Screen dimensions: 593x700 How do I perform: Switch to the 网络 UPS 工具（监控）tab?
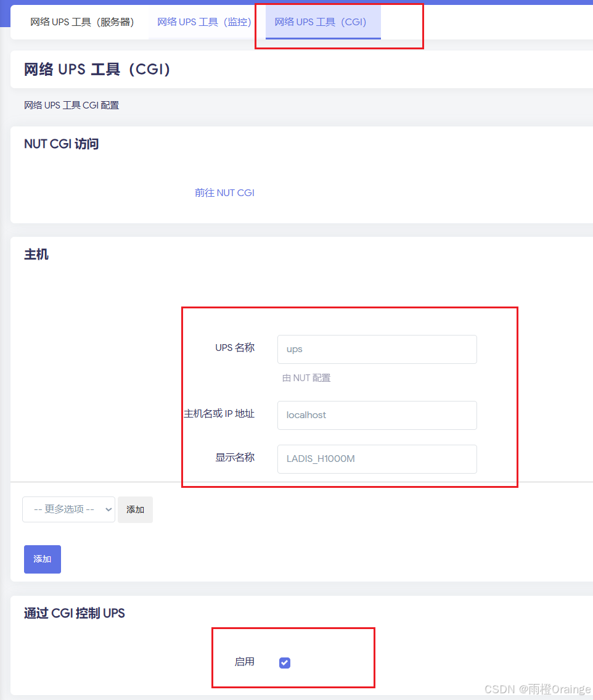coord(203,21)
